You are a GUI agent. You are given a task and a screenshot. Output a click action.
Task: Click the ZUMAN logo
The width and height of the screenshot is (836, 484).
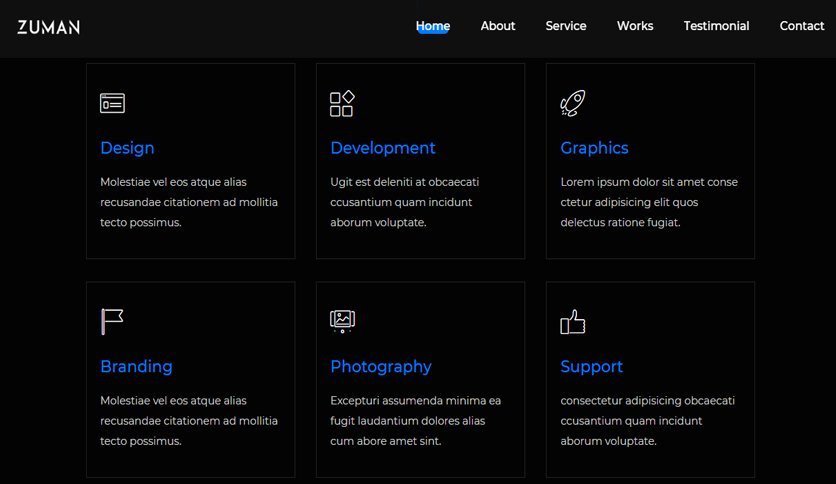pyautogui.click(x=49, y=27)
